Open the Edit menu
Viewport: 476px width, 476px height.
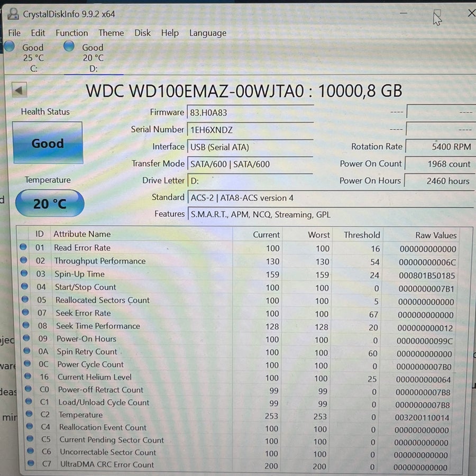(38, 33)
